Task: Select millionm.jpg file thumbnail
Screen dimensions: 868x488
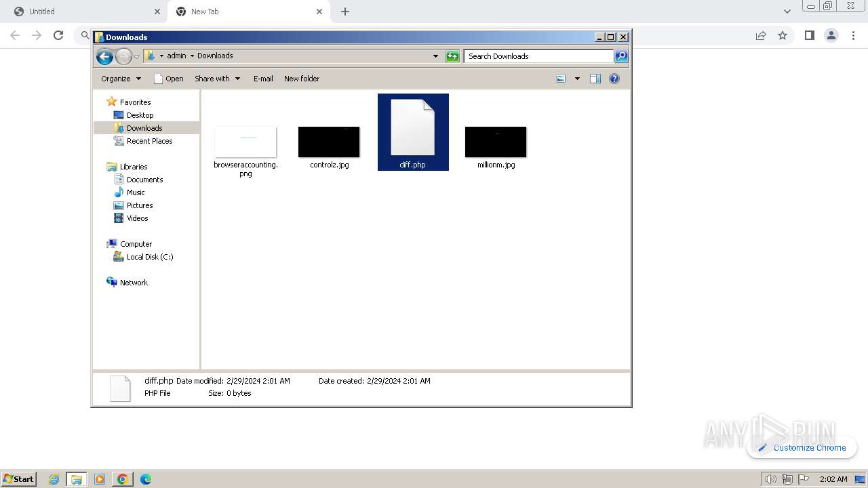Action: tap(496, 142)
